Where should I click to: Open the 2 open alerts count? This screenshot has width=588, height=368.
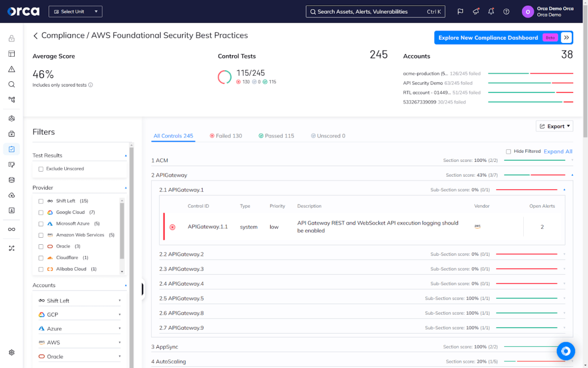pos(542,227)
